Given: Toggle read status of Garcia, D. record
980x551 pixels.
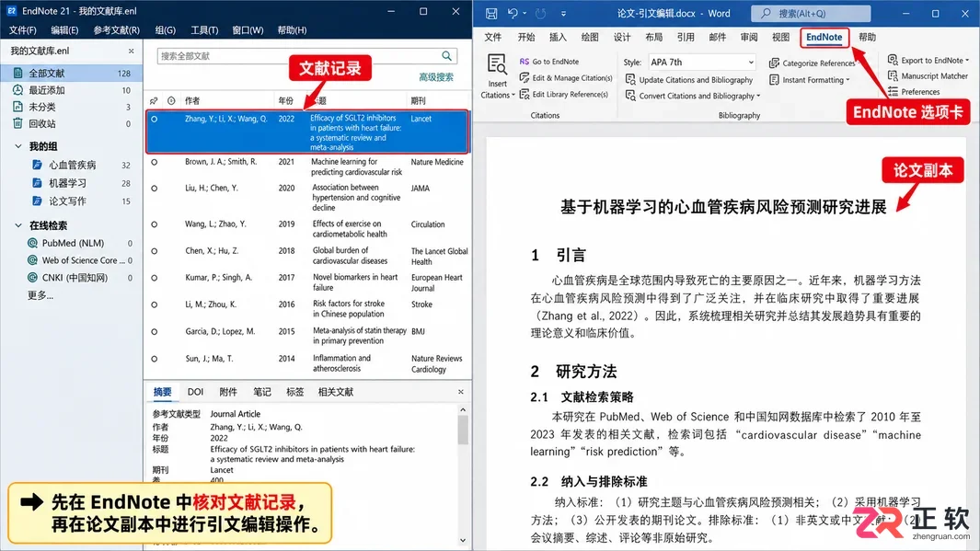Looking at the screenshot, I should (x=155, y=332).
